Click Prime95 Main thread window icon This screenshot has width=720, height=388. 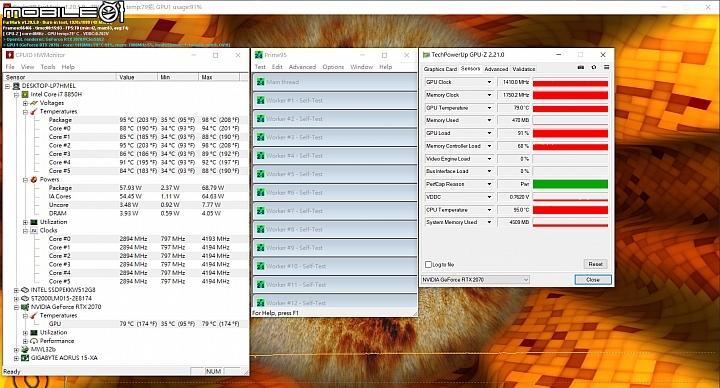[261, 82]
